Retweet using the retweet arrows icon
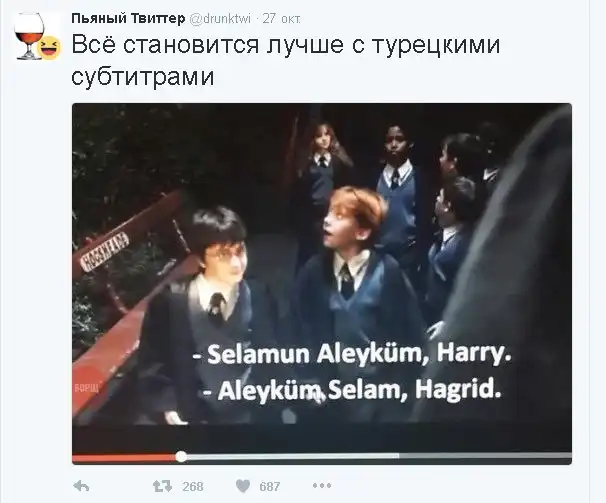 (x=162, y=486)
